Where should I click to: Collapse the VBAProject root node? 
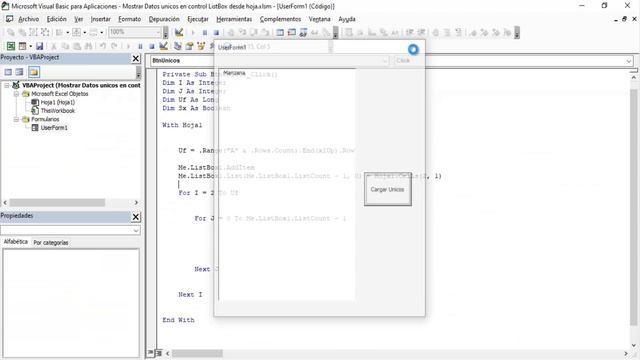7,85
